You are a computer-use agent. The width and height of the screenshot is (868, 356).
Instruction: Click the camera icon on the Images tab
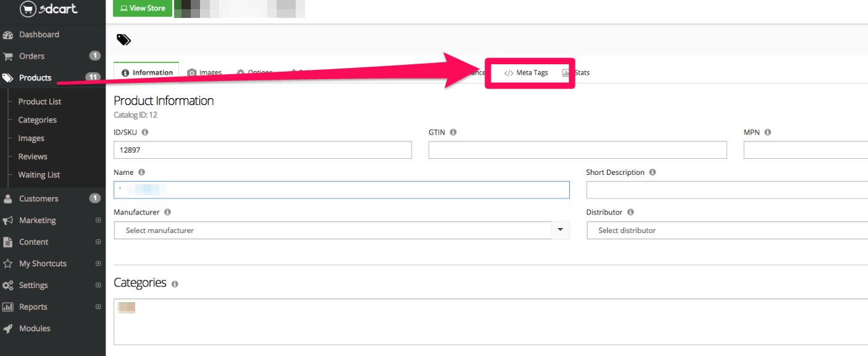(191, 72)
